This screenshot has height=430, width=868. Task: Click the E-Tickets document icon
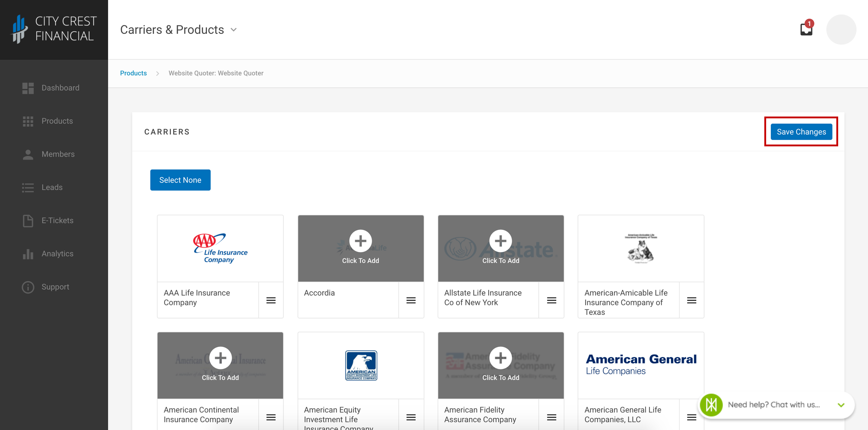pyautogui.click(x=28, y=220)
